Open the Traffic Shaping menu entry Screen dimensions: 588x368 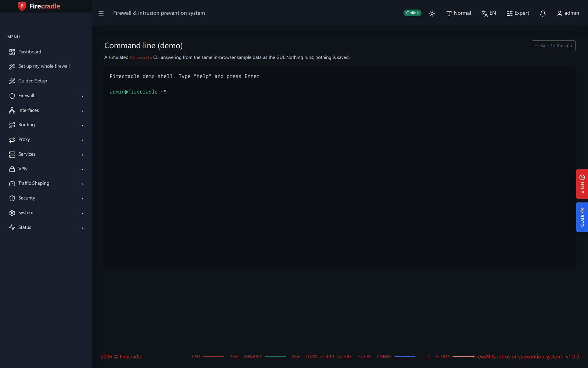(x=46, y=183)
